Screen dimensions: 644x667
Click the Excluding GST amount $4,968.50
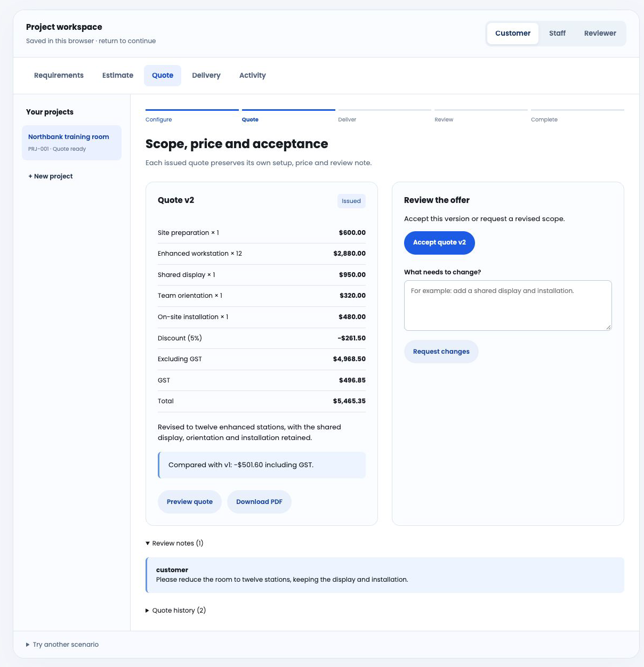pyautogui.click(x=349, y=359)
